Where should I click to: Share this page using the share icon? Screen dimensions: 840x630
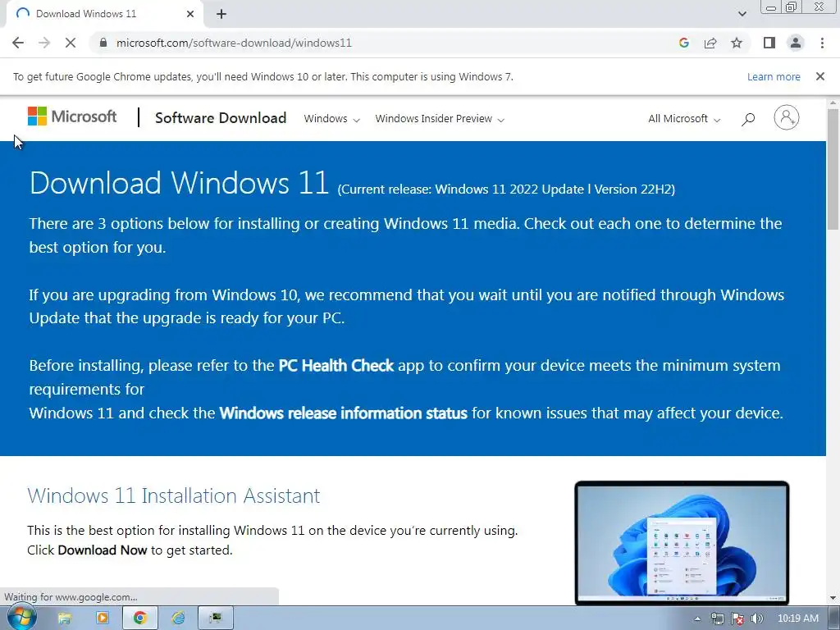tap(710, 43)
